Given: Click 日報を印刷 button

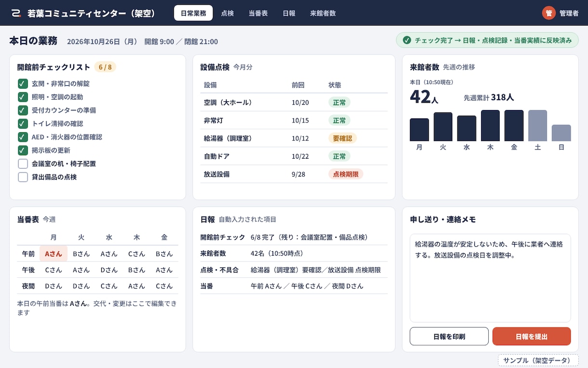Looking at the screenshot, I should pyautogui.click(x=449, y=336).
